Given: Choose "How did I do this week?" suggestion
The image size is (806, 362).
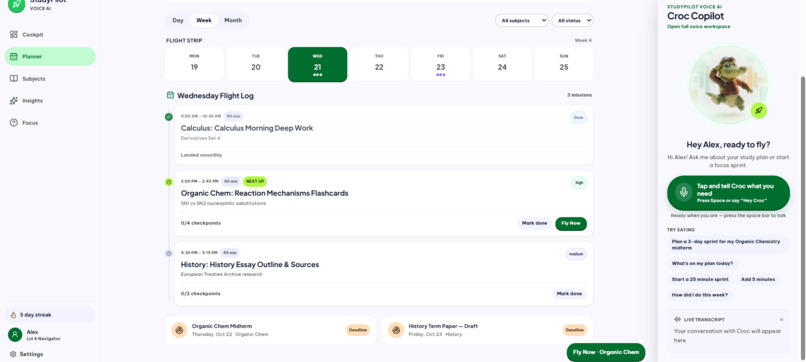Looking at the screenshot, I should [x=700, y=295].
